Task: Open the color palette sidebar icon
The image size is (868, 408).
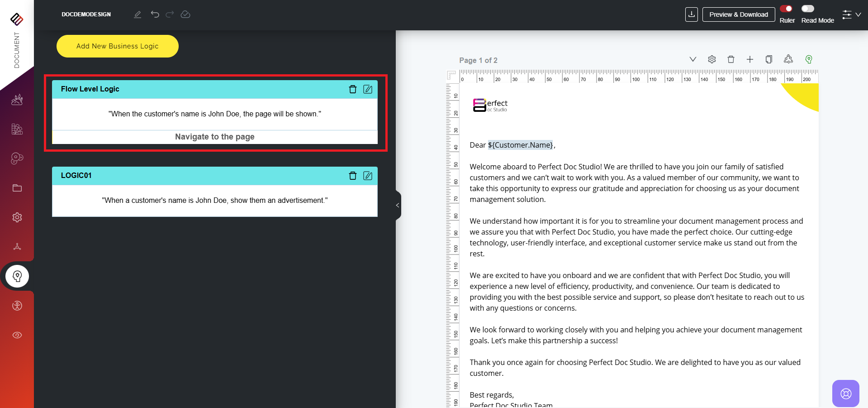Action: (17, 158)
